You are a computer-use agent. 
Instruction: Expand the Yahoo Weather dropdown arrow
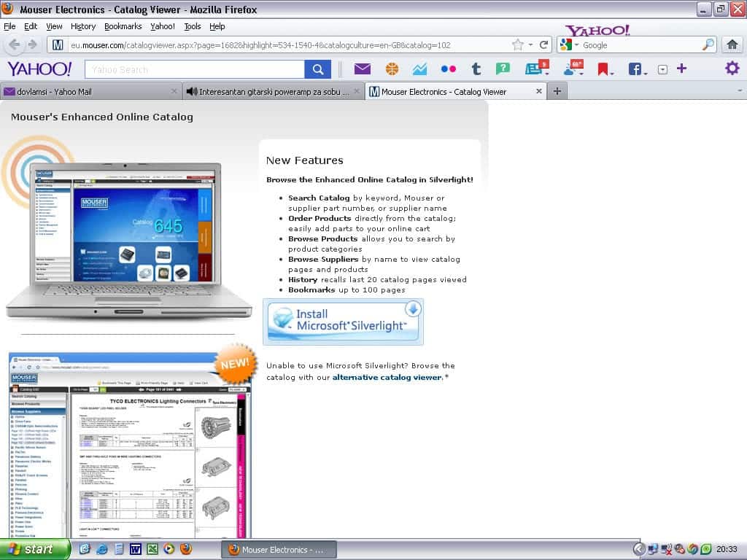pos(582,74)
